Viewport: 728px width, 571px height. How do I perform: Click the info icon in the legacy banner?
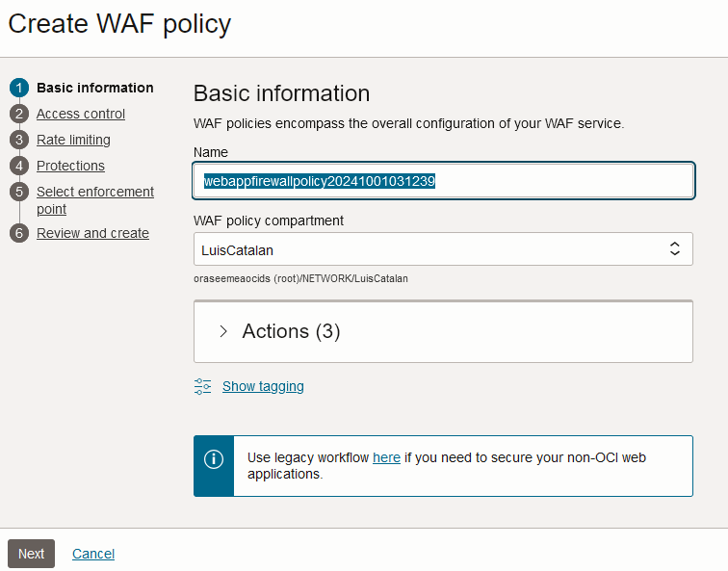(214, 458)
